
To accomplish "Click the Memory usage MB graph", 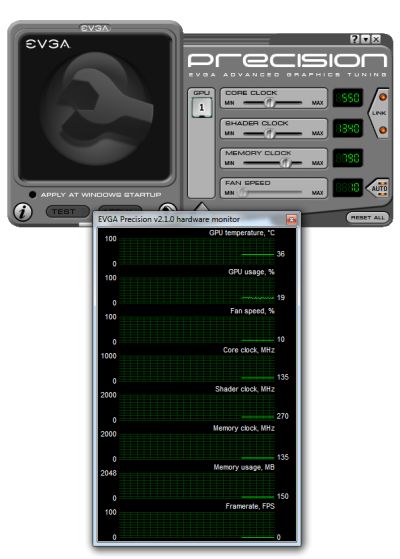I will click(196, 486).
